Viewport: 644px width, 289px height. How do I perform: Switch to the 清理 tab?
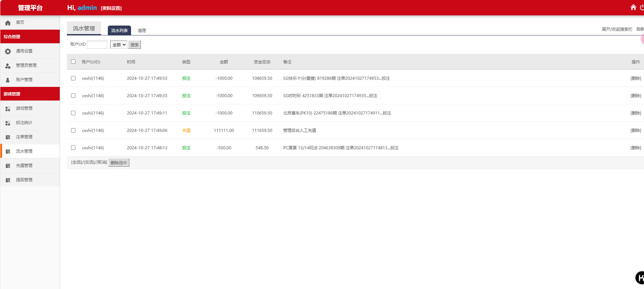pos(142,31)
